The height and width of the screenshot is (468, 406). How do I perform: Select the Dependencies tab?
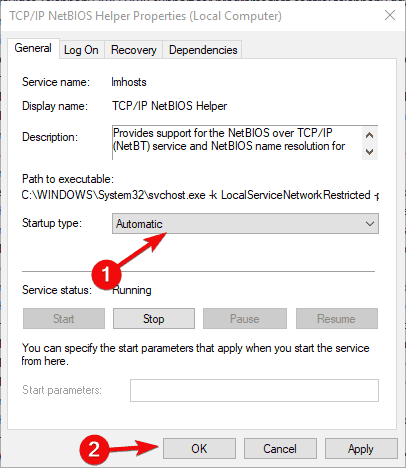pos(203,50)
